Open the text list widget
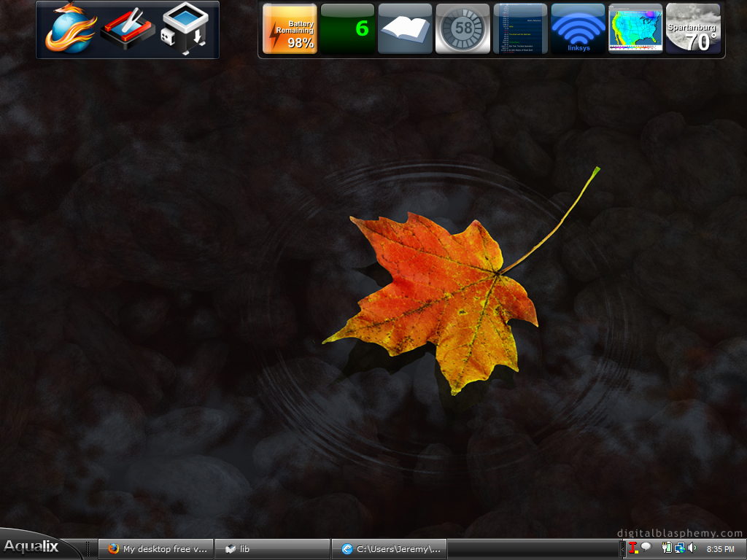The height and width of the screenshot is (560, 747). (520, 29)
